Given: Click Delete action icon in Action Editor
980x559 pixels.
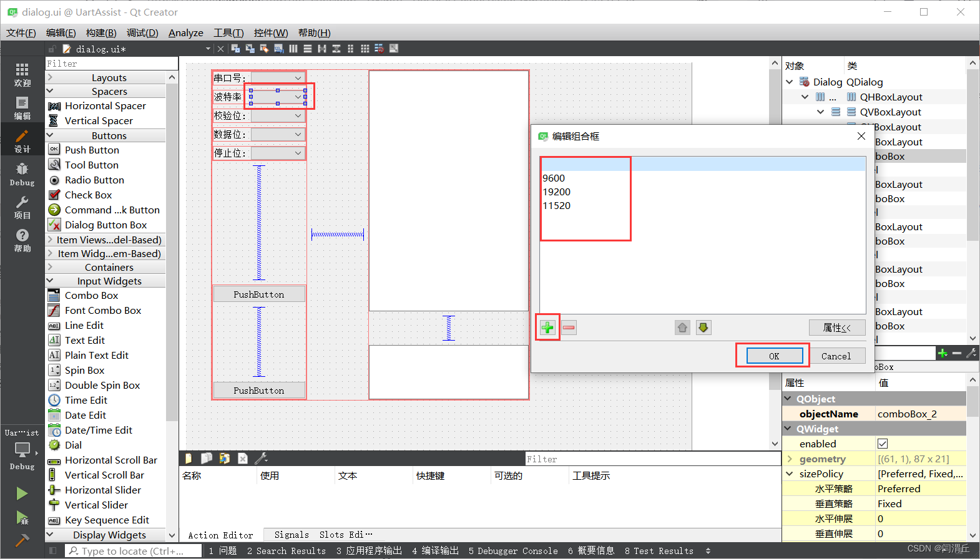Looking at the screenshot, I should 243,459.
